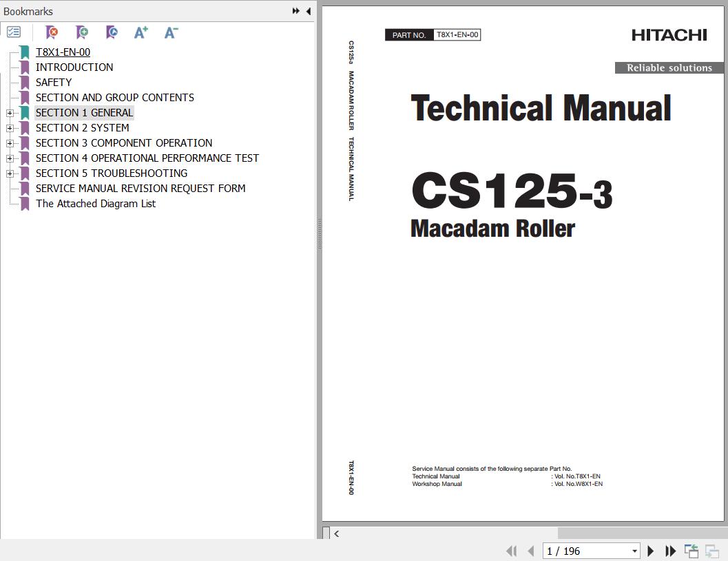Expand SECTION 4 OPERATIONAL PERFORMANCE TEST node
728x561 pixels.
click(x=10, y=158)
